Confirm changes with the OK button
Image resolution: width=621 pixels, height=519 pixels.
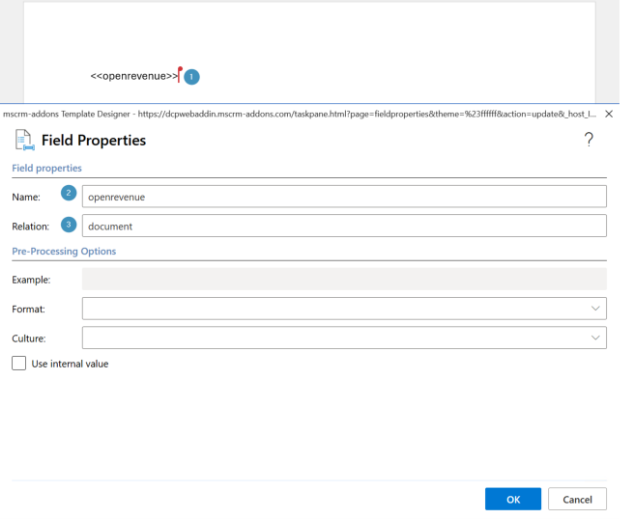[x=512, y=499]
